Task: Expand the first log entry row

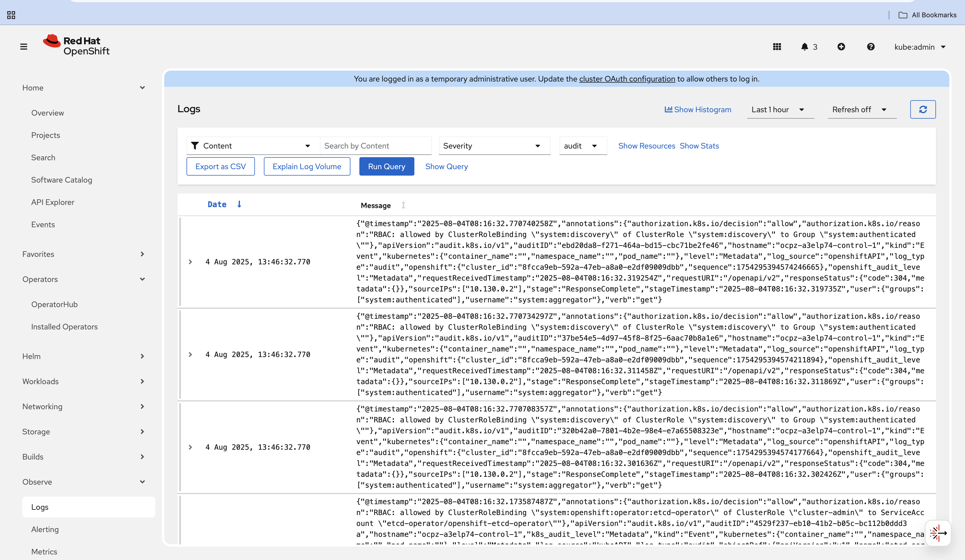Action: pyautogui.click(x=190, y=262)
